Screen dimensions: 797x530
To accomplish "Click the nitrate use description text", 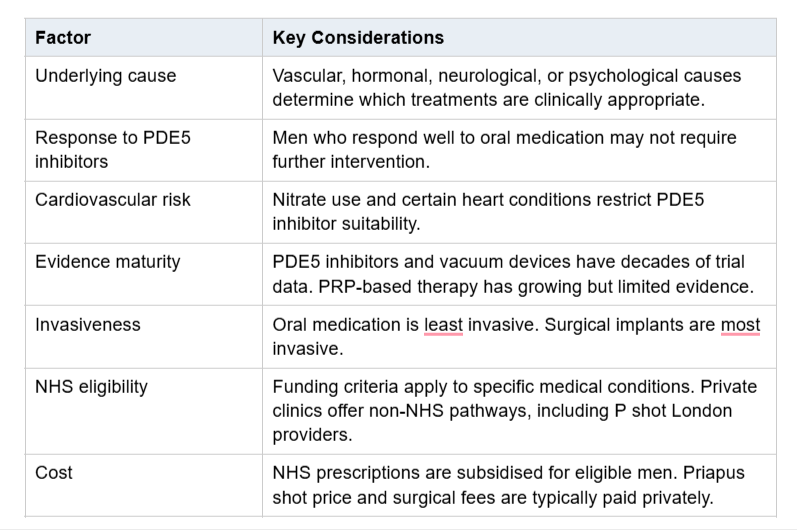I will [x=488, y=211].
